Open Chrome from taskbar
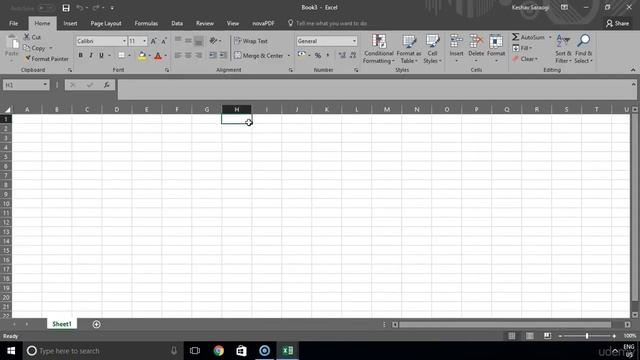This screenshot has height=360, width=640. click(219, 351)
